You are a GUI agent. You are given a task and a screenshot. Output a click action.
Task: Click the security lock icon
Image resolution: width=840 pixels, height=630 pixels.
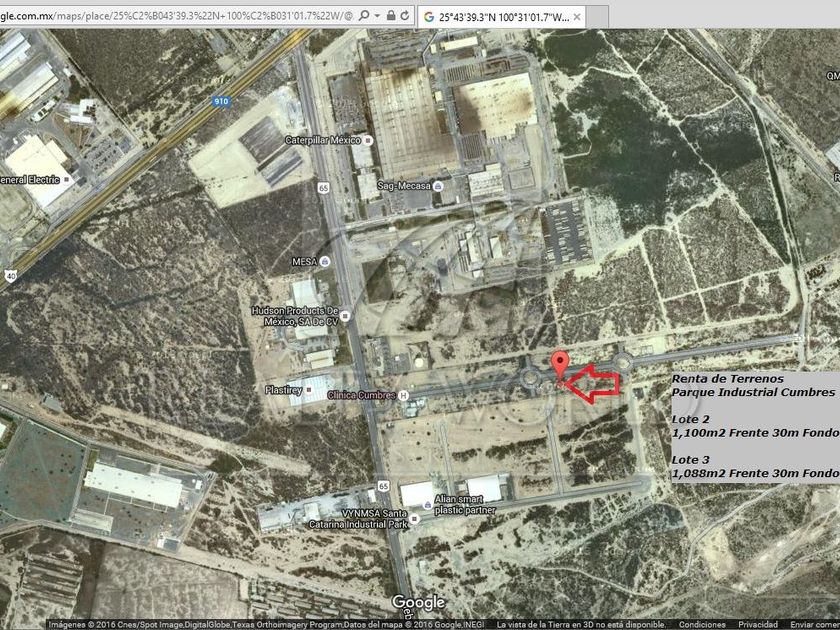[391, 16]
